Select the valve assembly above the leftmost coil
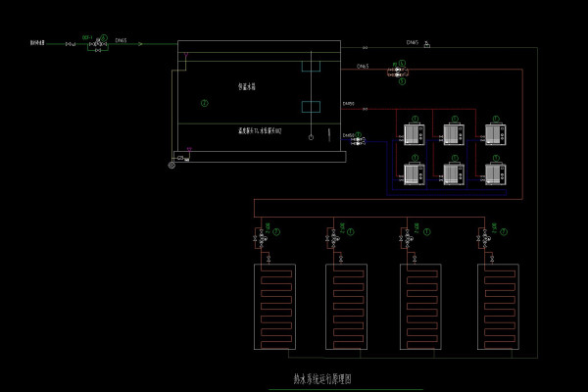 point(263,236)
